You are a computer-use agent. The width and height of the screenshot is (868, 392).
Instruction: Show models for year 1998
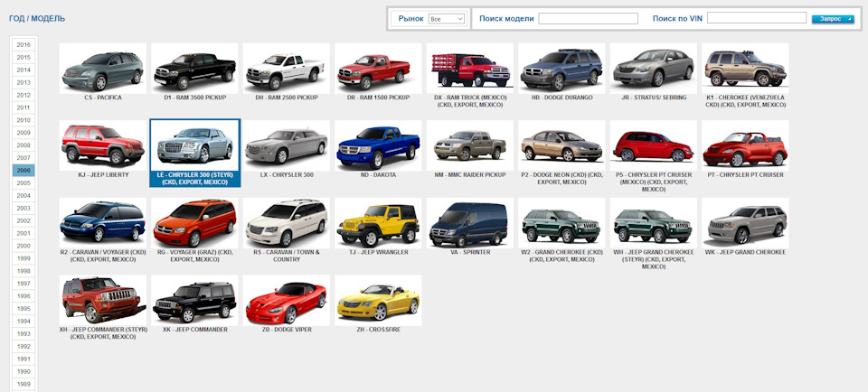[x=24, y=271]
